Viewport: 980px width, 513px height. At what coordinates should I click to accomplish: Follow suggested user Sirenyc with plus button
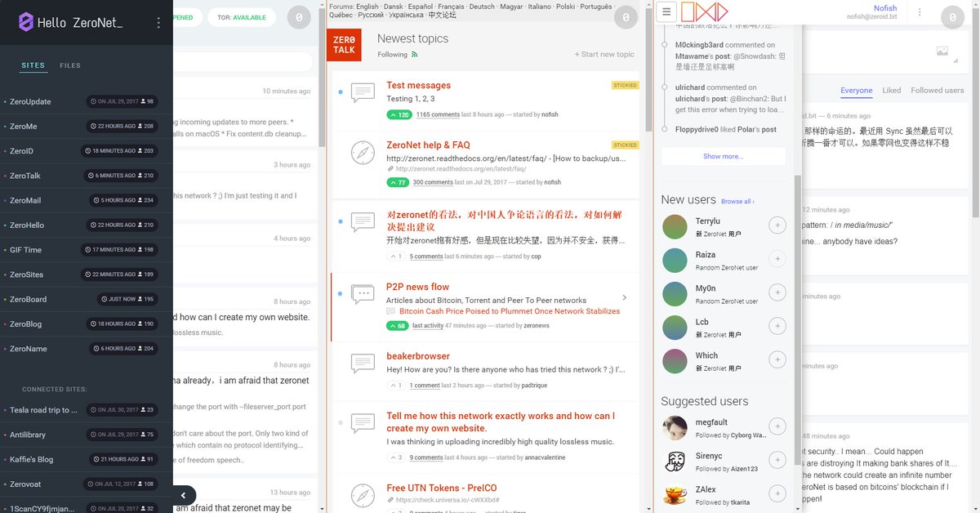[x=777, y=460]
